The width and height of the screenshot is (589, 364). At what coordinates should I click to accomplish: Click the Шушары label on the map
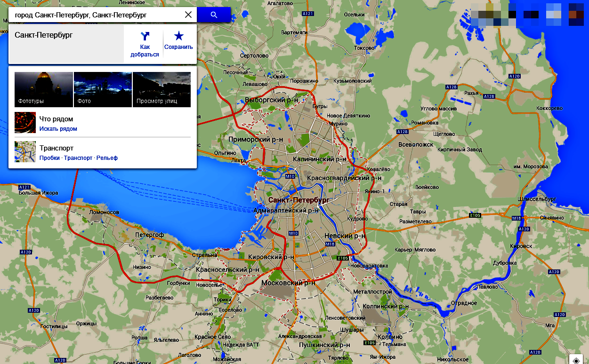[x=353, y=330]
